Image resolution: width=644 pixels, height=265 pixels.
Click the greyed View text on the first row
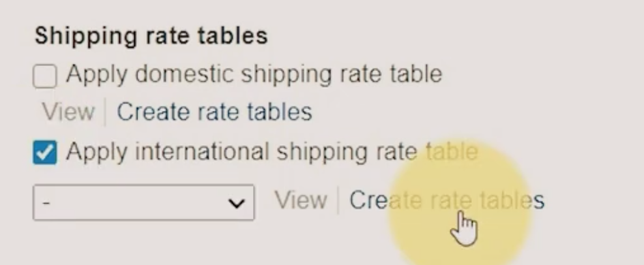coord(68,112)
